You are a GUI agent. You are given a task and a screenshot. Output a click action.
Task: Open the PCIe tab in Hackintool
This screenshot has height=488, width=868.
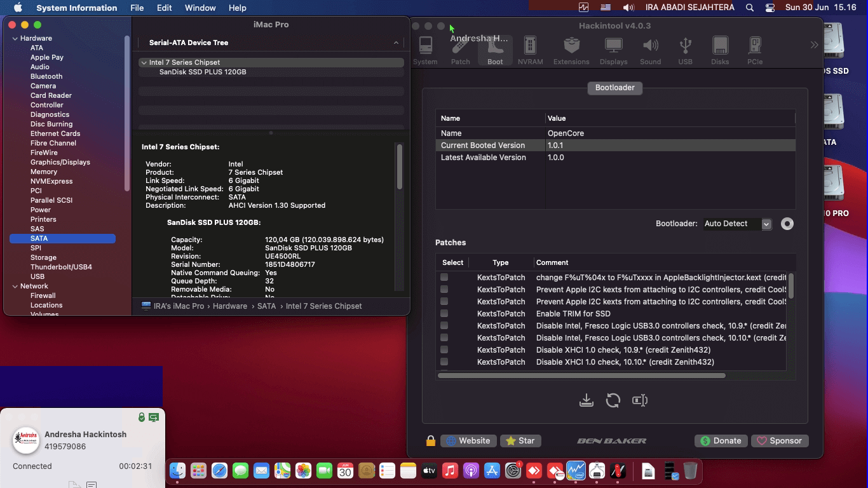click(755, 51)
